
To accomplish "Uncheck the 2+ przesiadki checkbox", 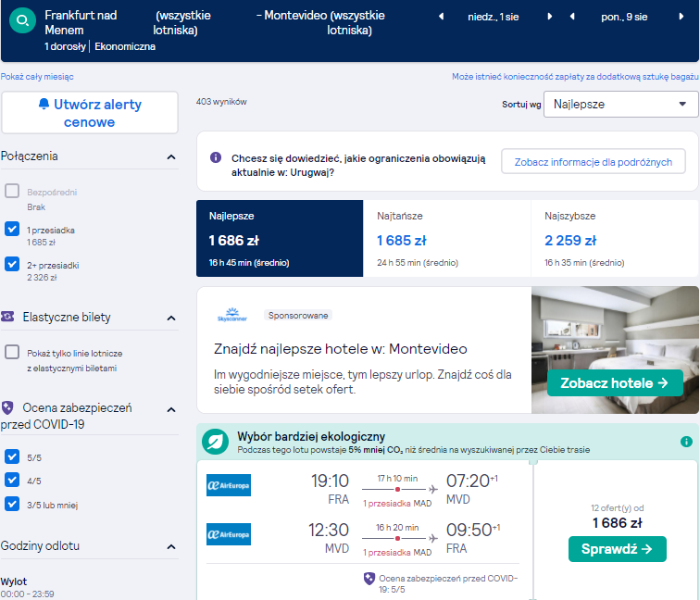I will tap(12, 264).
